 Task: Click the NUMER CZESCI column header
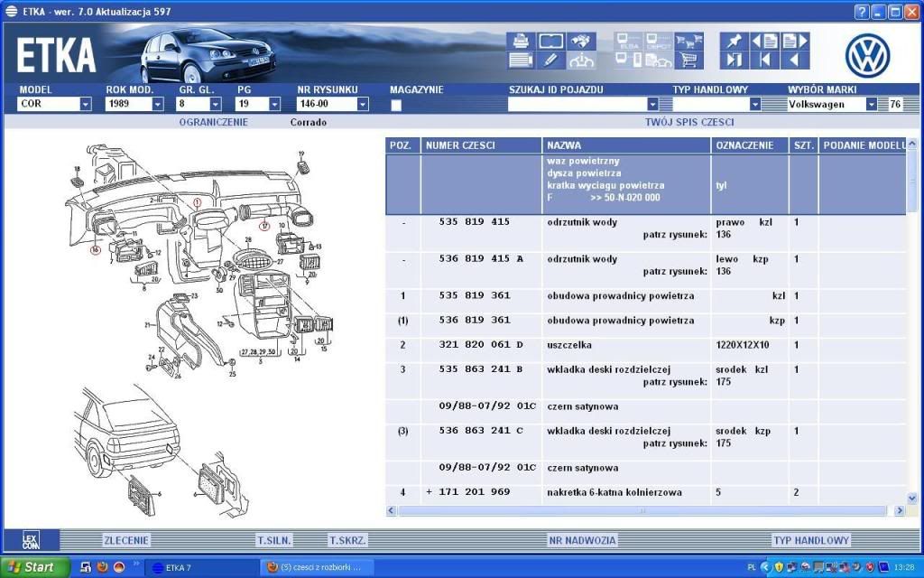[x=482, y=145]
